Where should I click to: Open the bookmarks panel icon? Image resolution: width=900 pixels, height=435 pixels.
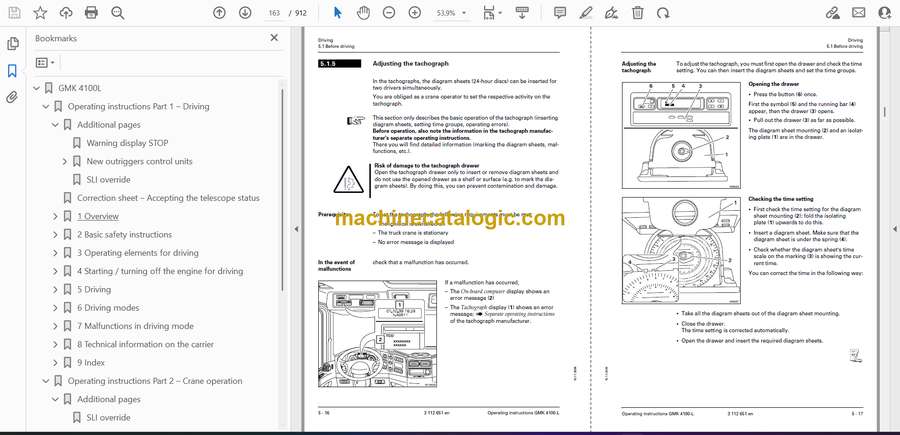12,71
